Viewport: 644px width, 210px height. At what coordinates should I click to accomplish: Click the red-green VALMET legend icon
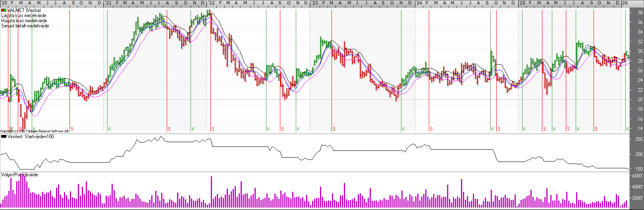[4, 10]
